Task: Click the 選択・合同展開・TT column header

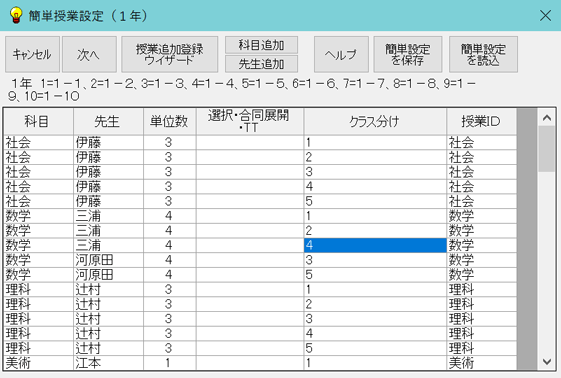Action: tap(250, 122)
